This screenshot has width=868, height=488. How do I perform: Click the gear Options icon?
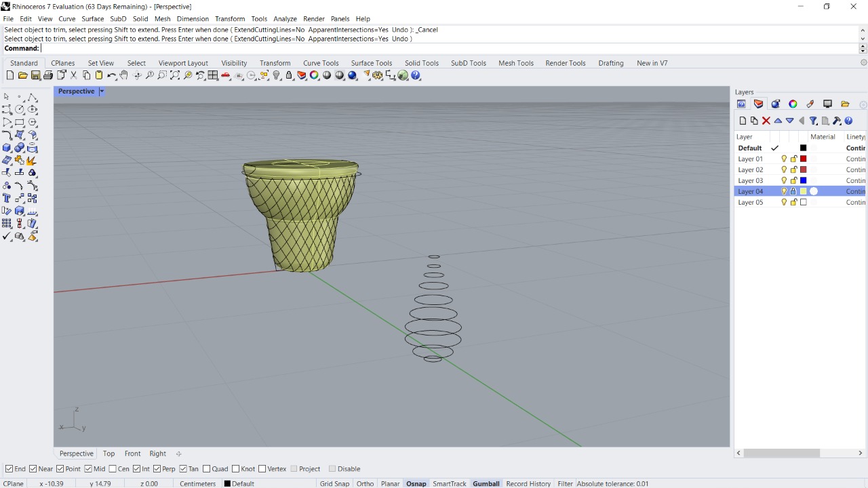378,75
